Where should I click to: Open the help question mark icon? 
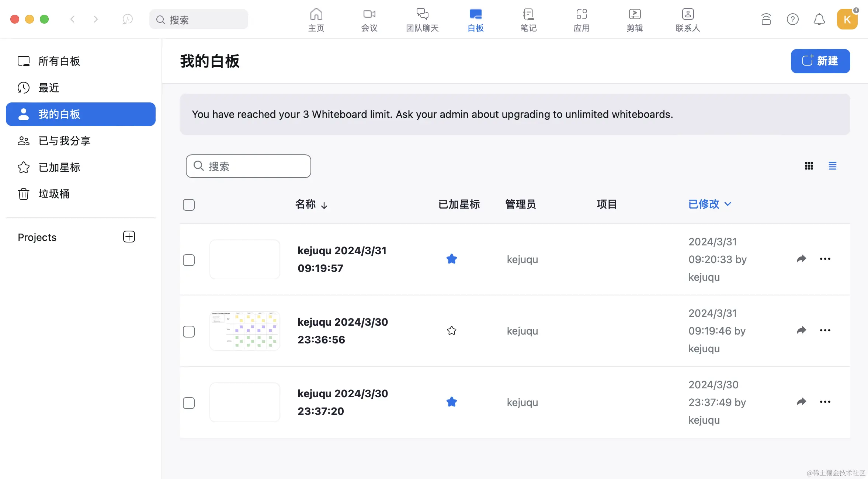tap(792, 19)
